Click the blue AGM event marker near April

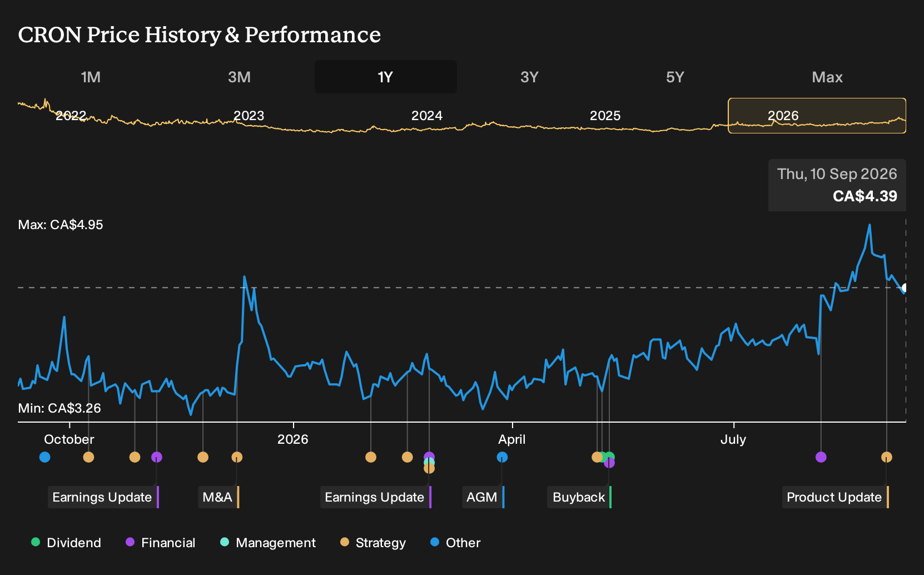tap(502, 457)
